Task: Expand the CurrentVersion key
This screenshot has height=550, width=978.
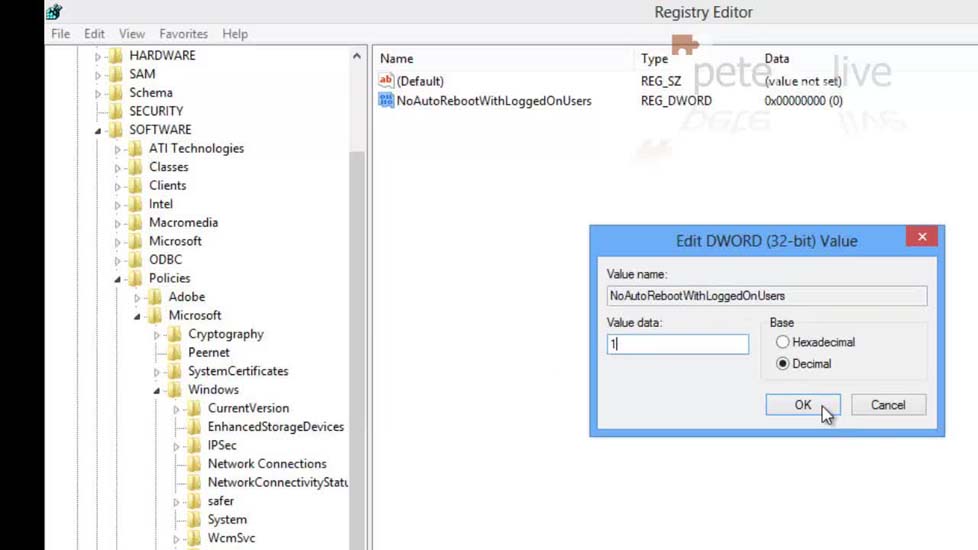Action: [176, 410]
